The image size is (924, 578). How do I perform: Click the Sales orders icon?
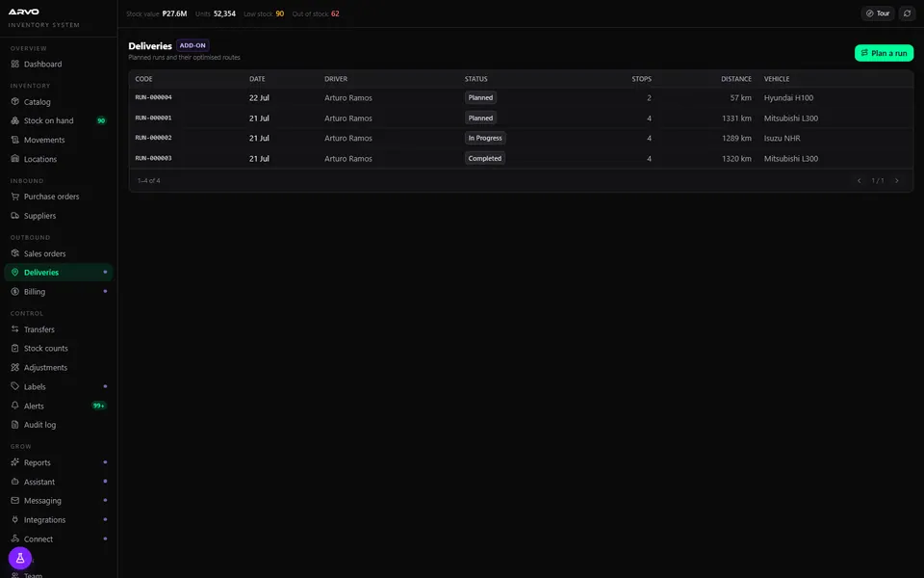(x=15, y=253)
